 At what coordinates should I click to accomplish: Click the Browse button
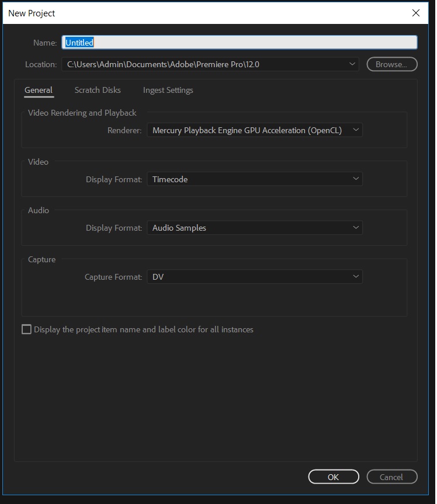tap(391, 64)
